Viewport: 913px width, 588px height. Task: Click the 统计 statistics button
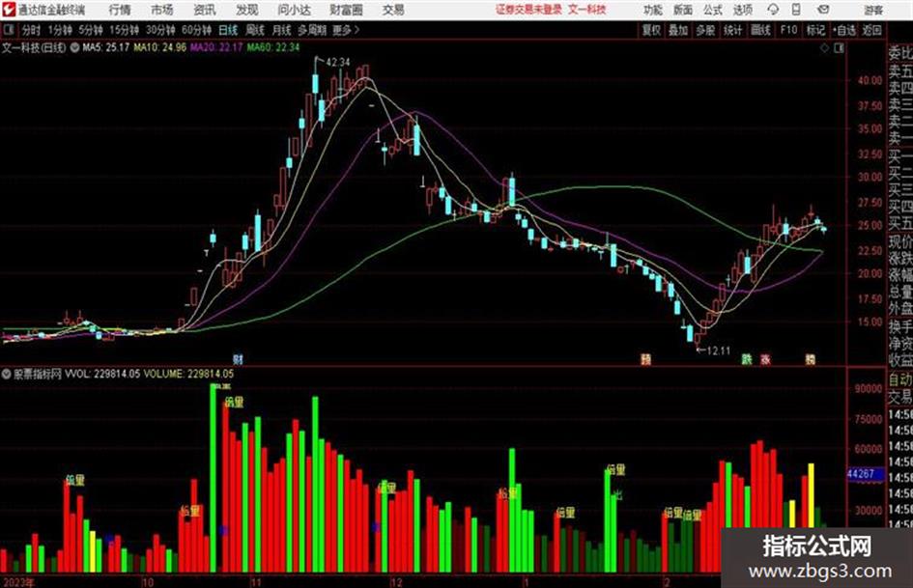point(733,30)
